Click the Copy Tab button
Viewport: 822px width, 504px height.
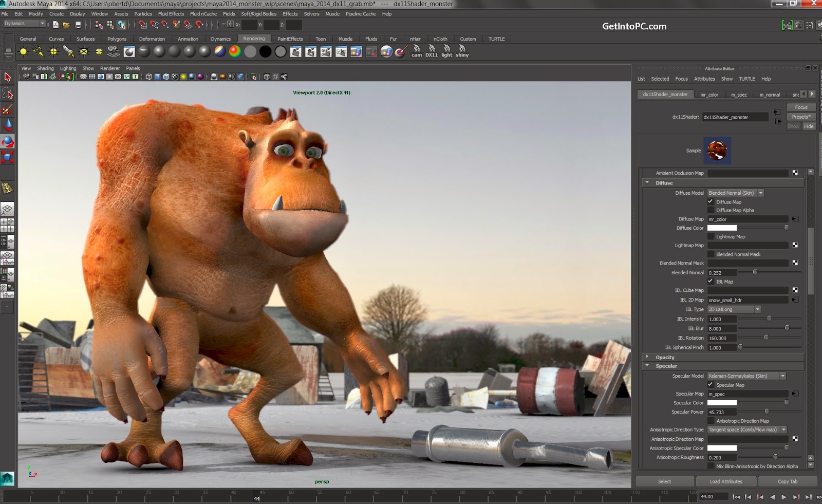[788, 481]
